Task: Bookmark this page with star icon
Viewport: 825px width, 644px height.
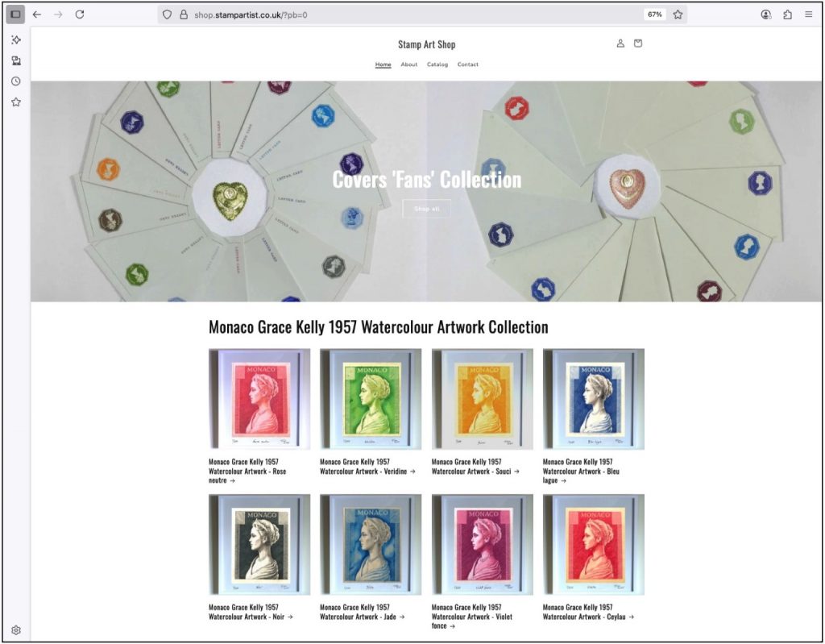Action: pyautogui.click(x=678, y=15)
